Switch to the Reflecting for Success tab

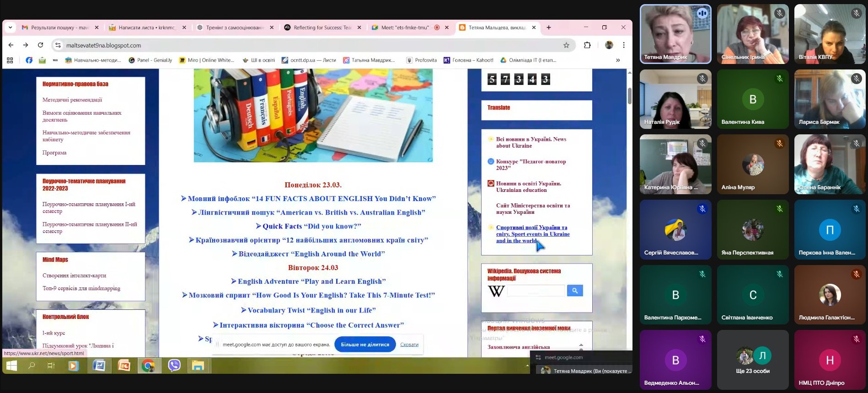tap(322, 27)
